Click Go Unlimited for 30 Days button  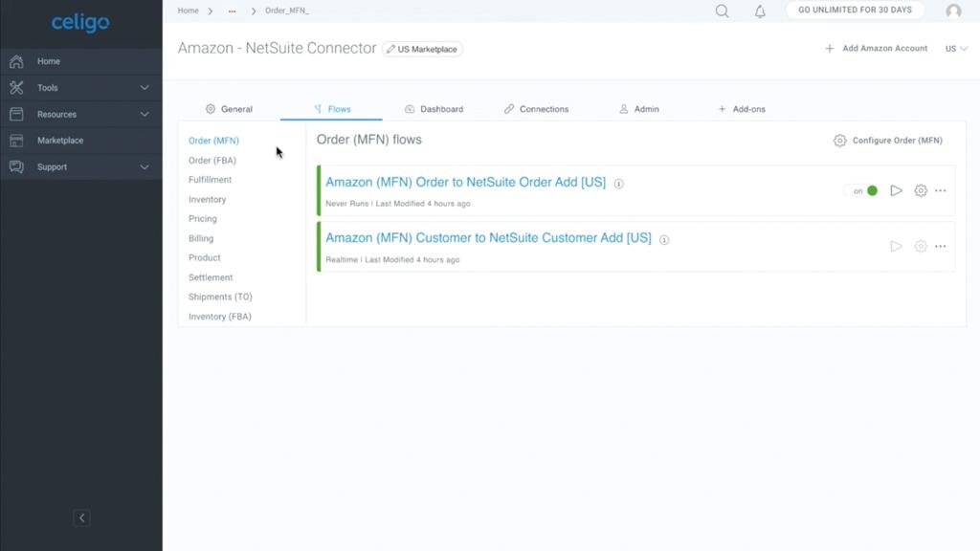855,10
